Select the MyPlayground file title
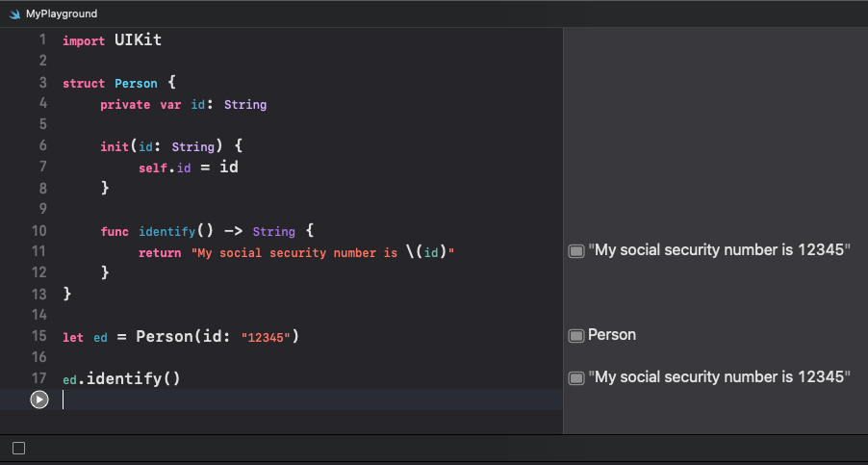 tap(62, 13)
